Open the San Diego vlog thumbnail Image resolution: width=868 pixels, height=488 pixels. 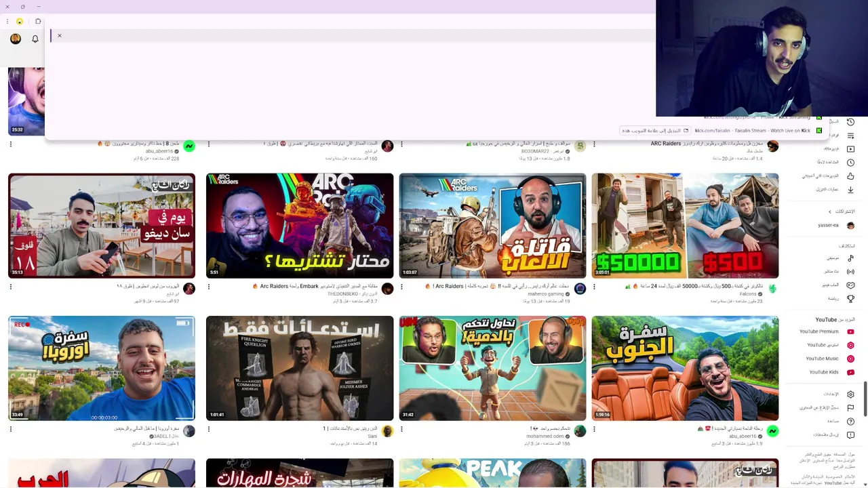coord(102,226)
